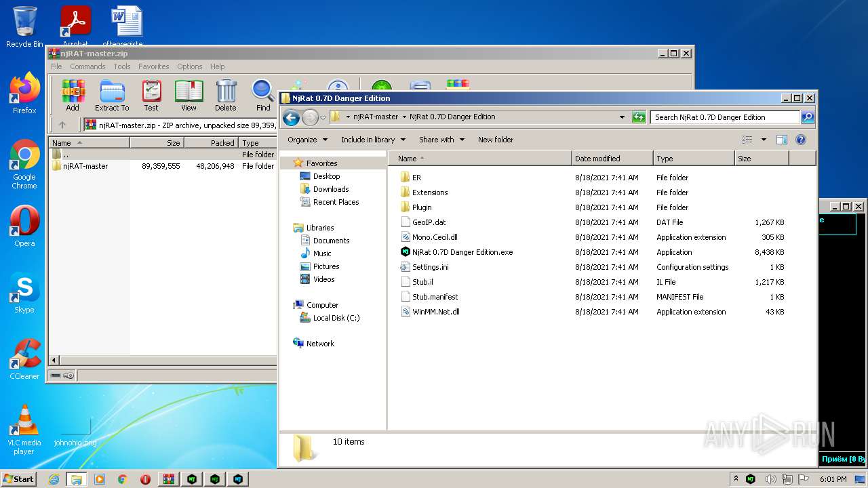Open WinRAR File menu
Image resolution: width=868 pixels, height=488 pixels.
tap(56, 66)
